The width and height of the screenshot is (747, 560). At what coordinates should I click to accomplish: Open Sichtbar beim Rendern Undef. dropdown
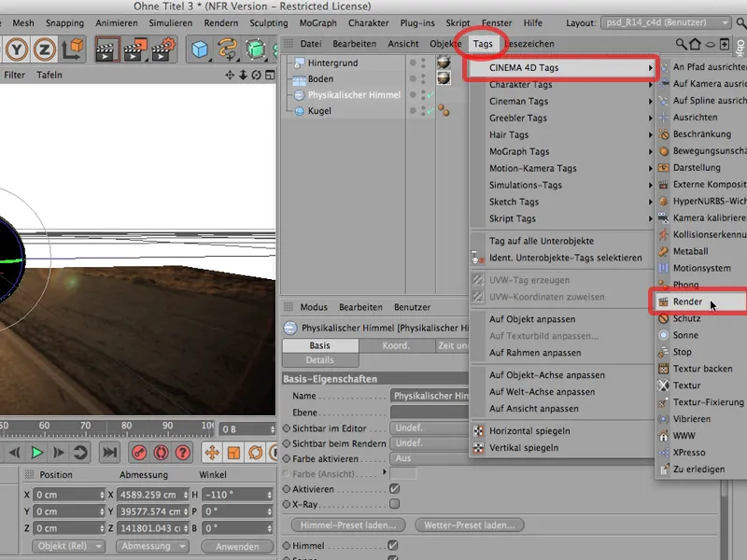[430, 443]
